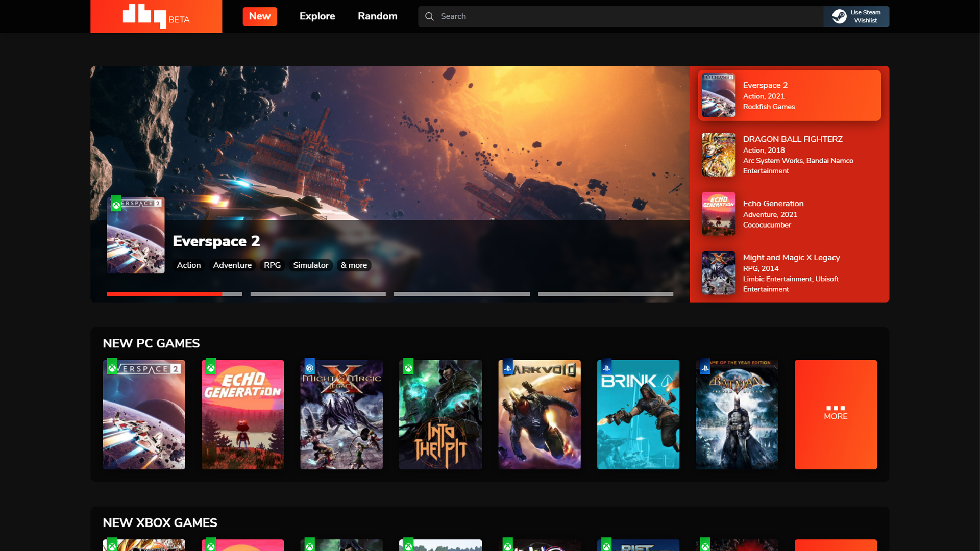Click 'Action, 2018' under Dragon Ball FighterZ
The height and width of the screenshot is (551, 980).
click(x=764, y=151)
